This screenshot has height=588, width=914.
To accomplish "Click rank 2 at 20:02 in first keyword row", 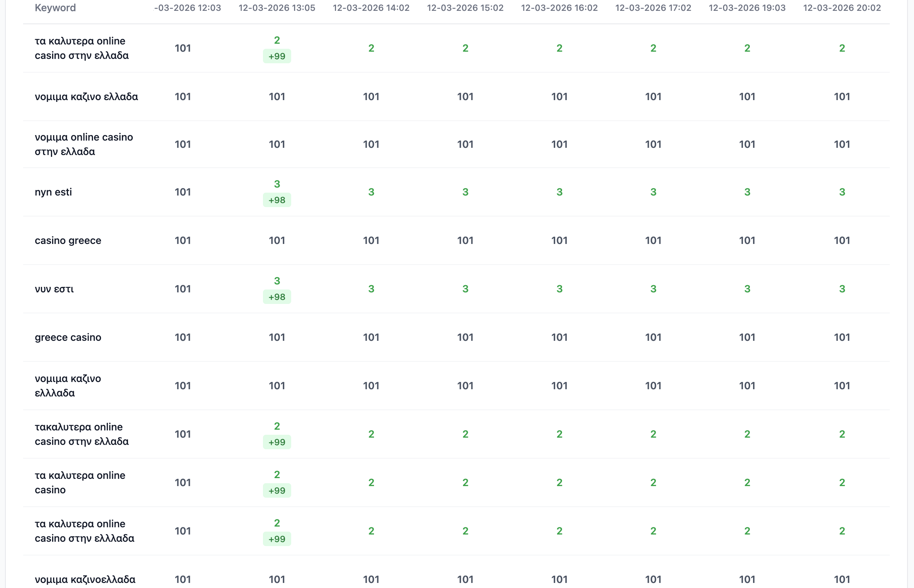I will [842, 48].
